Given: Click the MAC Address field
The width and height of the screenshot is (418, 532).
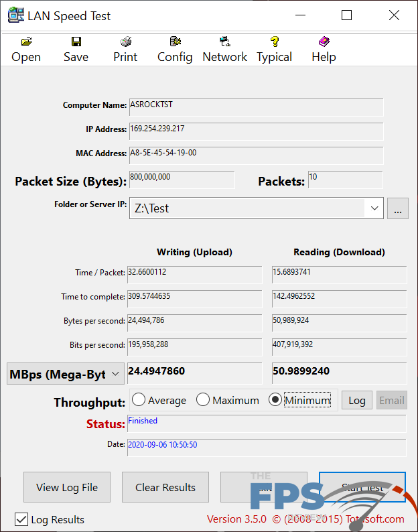Looking at the screenshot, I should (256, 155).
